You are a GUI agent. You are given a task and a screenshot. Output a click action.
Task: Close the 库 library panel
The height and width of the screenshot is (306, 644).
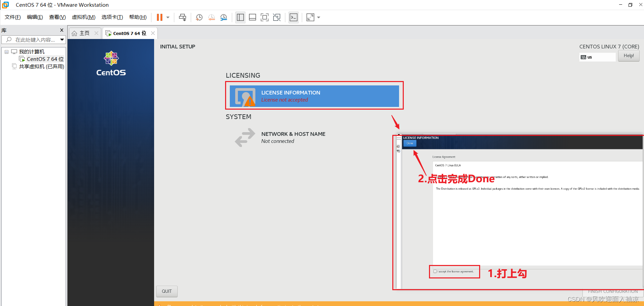point(62,30)
